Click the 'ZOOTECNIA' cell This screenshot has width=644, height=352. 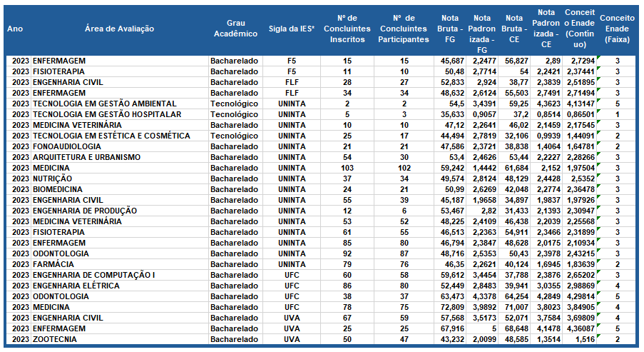pyautogui.click(x=55, y=339)
